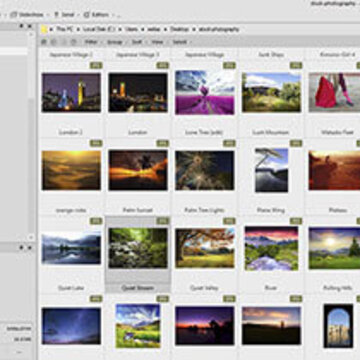Screen dimensions: 360x360
Task: Click the folder icon in the path bar
Action: tap(44, 29)
